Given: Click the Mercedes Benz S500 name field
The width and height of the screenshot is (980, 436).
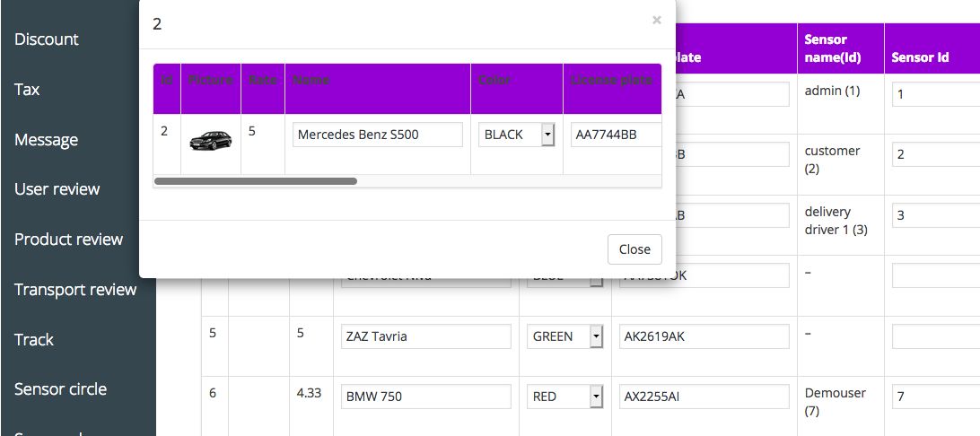Looking at the screenshot, I should (x=377, y=135).
